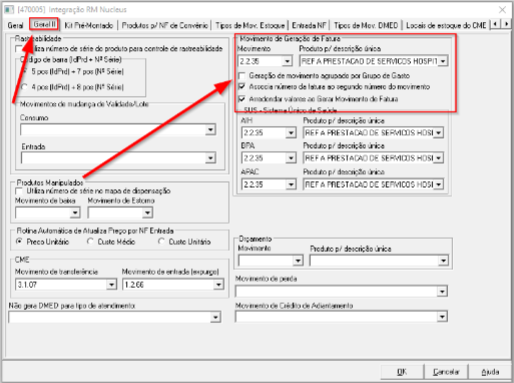Uncheck Arredondar valores ao Gerar Movimento de Fatura
The image size is (514, 383).
242,99
